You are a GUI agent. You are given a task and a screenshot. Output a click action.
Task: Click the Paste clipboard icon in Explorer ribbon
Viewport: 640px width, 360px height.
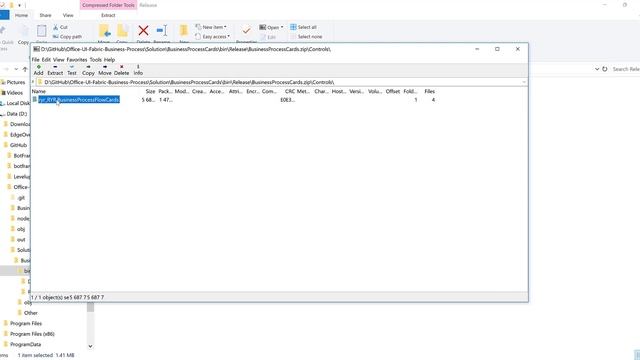pos(42,31)
